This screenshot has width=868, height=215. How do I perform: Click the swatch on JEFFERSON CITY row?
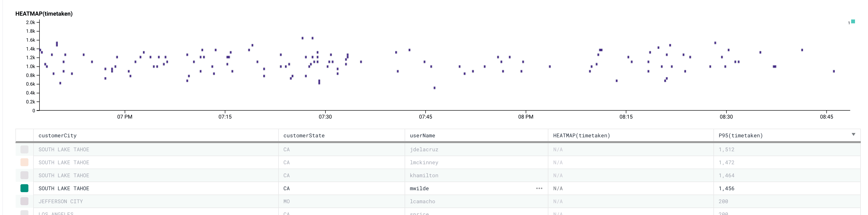(x=24, y=201)
